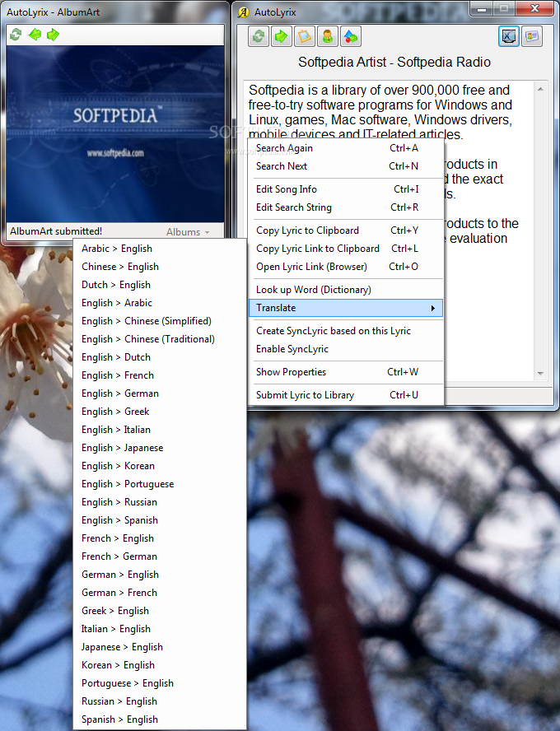Pick French > German translation

pyautogui.click(x=160, y=556)
